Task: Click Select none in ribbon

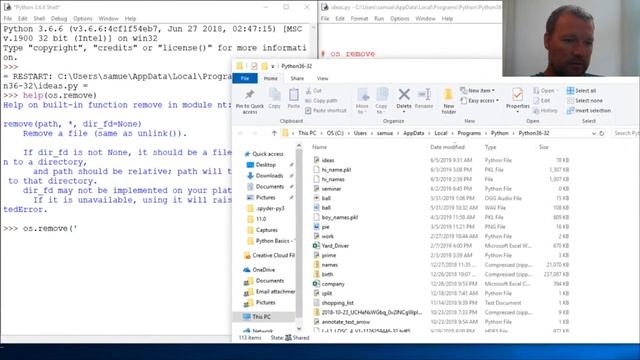Action: tap(584, 100)
